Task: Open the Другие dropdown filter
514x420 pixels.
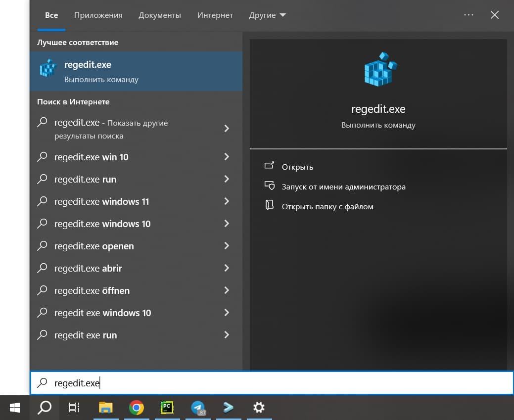Action: tap(267, 15)
